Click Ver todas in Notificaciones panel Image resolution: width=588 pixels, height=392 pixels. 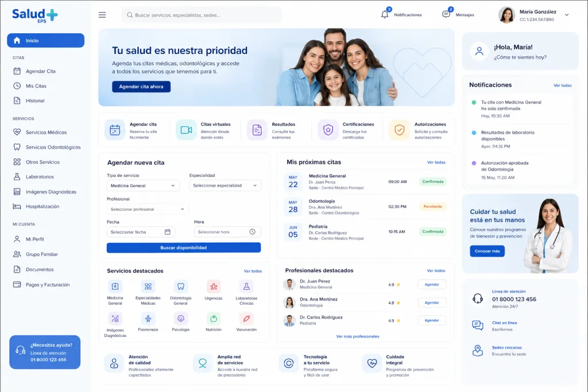pos(563,86)
